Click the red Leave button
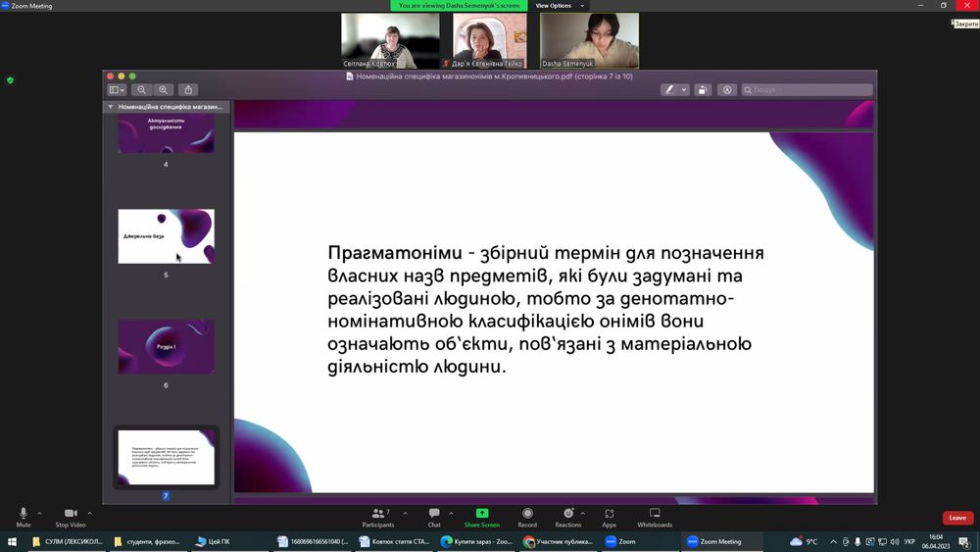Viewport: 980px width, 552px height. (x=957, y=518)
